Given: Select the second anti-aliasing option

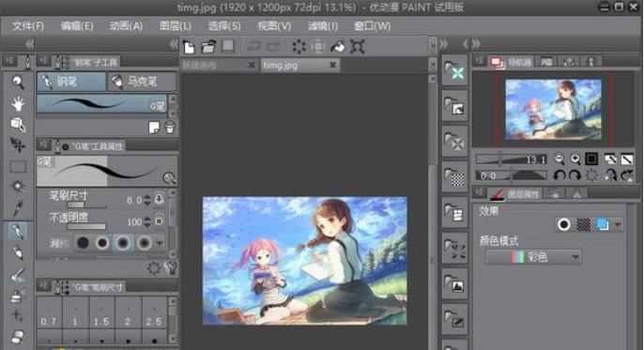Looking at the screenshot, I should point(102,243).
